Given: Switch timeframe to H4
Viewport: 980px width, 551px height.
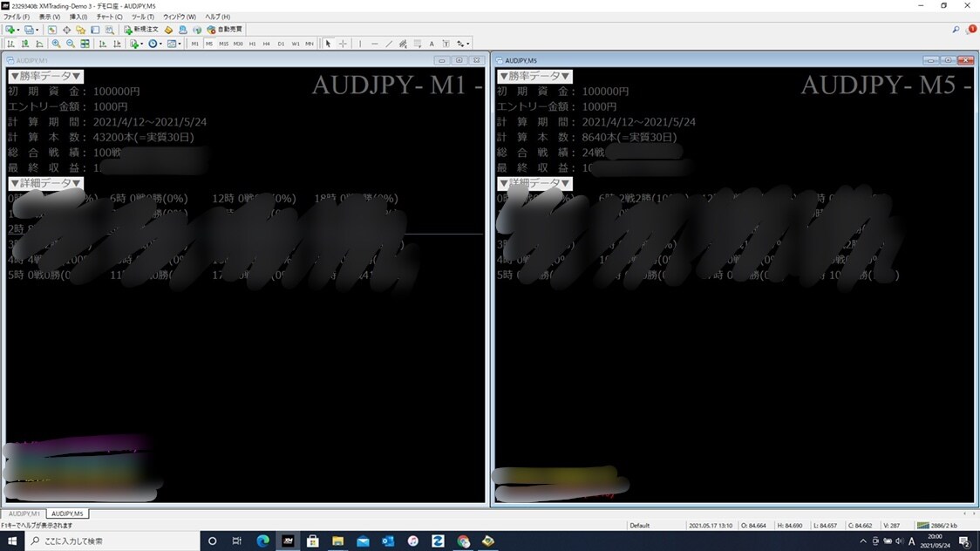Looking at the screenshot, I should tap(267, 44).
